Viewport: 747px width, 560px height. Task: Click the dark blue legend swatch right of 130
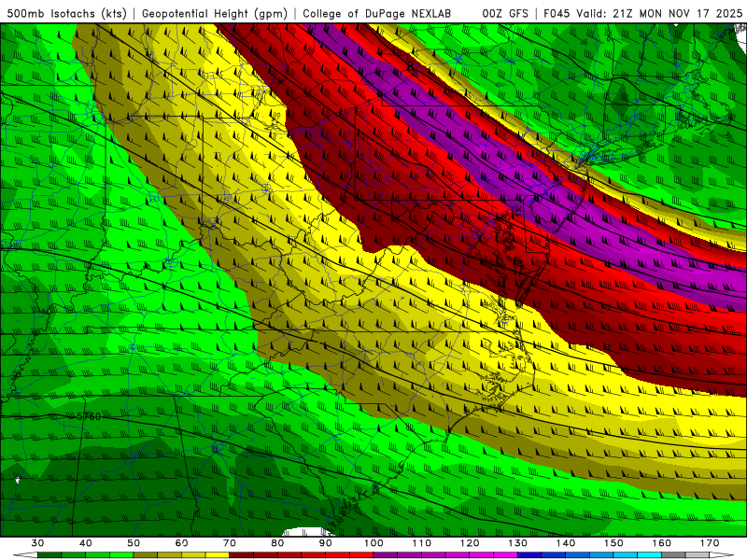(529, 555)
